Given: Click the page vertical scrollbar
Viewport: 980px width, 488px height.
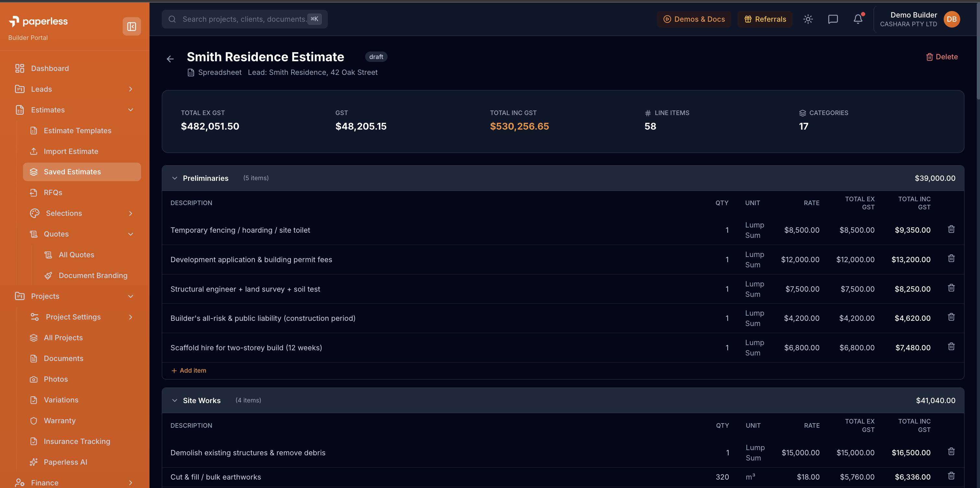Looking at the screenshot, I should point(978,51).
